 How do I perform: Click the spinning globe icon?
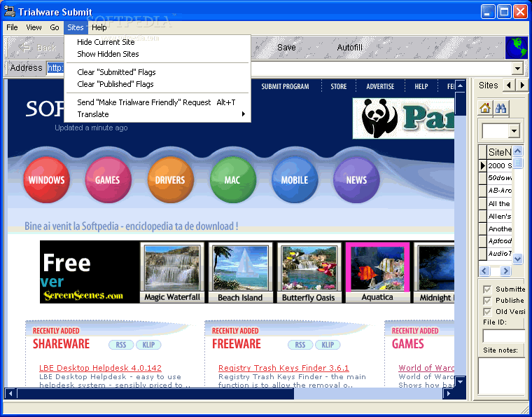click(x=516, y=48)
